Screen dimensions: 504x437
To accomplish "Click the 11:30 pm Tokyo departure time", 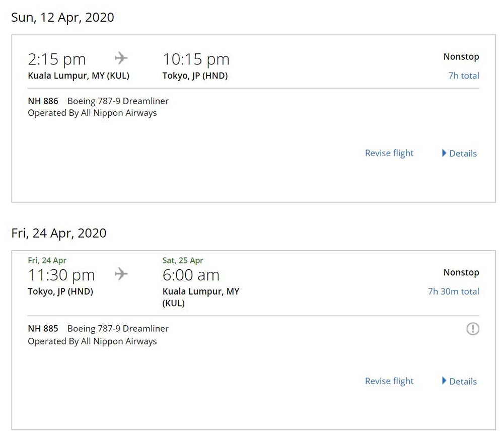I will point(61,275).
